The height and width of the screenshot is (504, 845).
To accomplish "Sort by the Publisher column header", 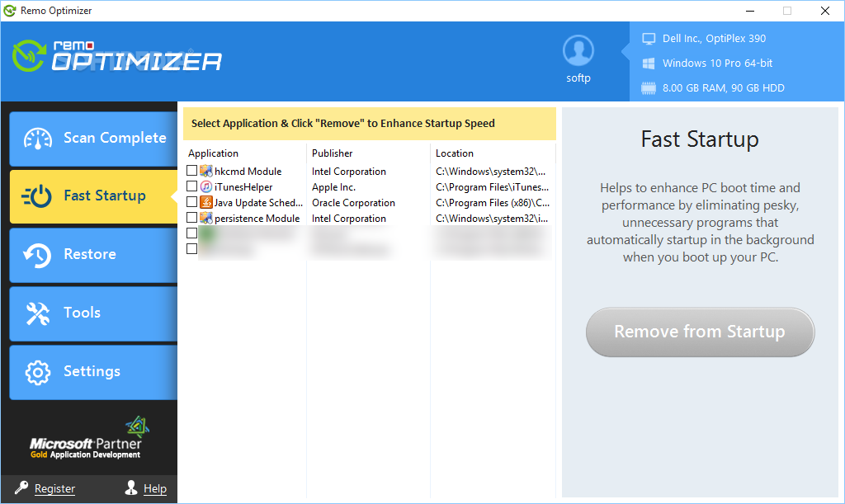I will click(332, 153).
